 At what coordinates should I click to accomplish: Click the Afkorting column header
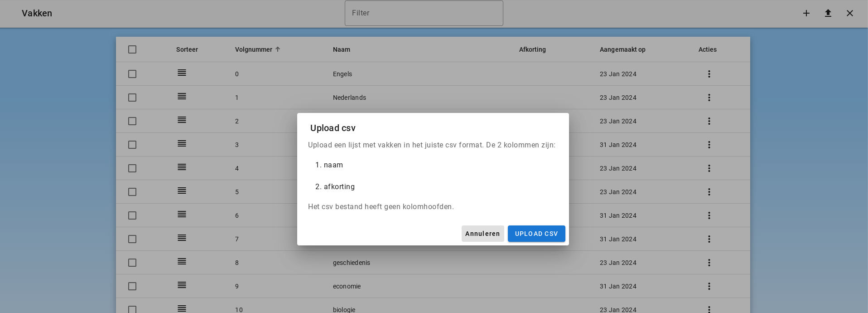click(x=532, y=49)
